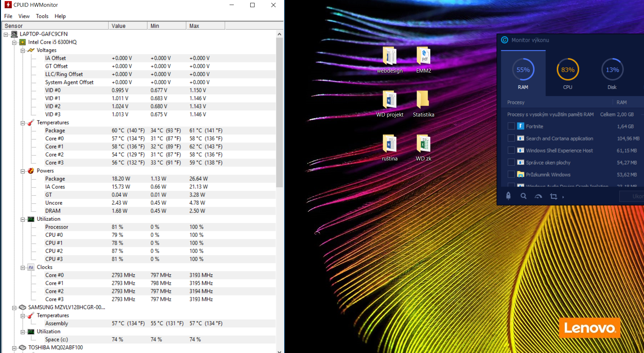Open the Tools menu
Screen dimensions: 644x353
tap(42, 16)
